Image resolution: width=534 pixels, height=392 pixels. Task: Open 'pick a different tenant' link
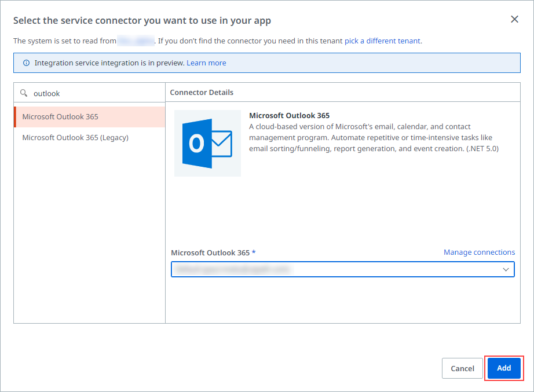click(382, 41)
